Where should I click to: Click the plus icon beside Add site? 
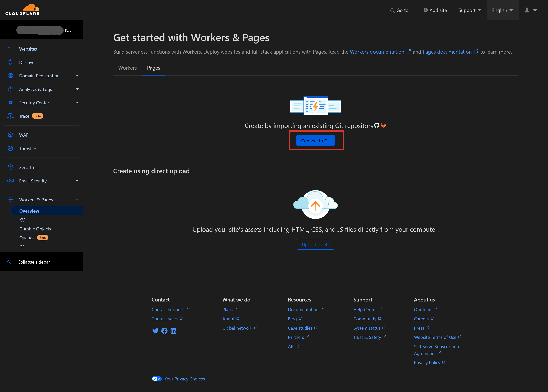coord(426,10)
